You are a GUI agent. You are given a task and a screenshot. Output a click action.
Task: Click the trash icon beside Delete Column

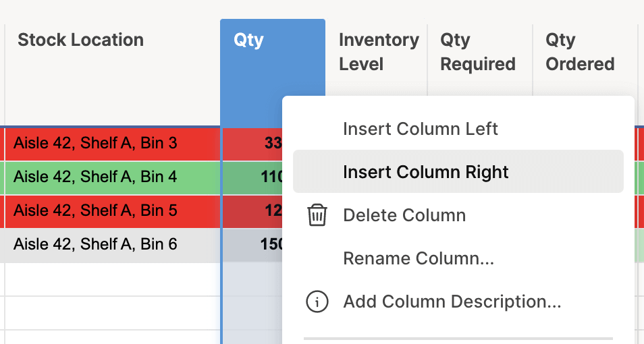coord(317,215)
